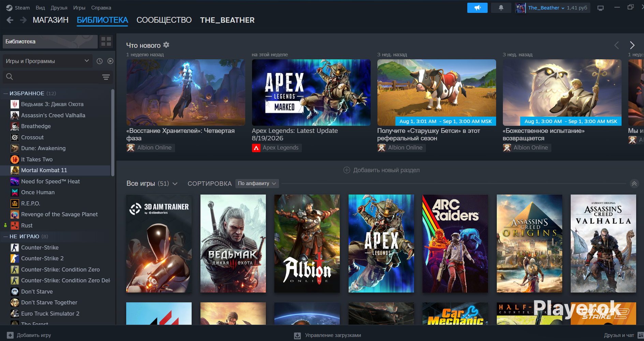Select Rust game icon in sidebar
Screen dimensions: 644x341
point(15,225)
